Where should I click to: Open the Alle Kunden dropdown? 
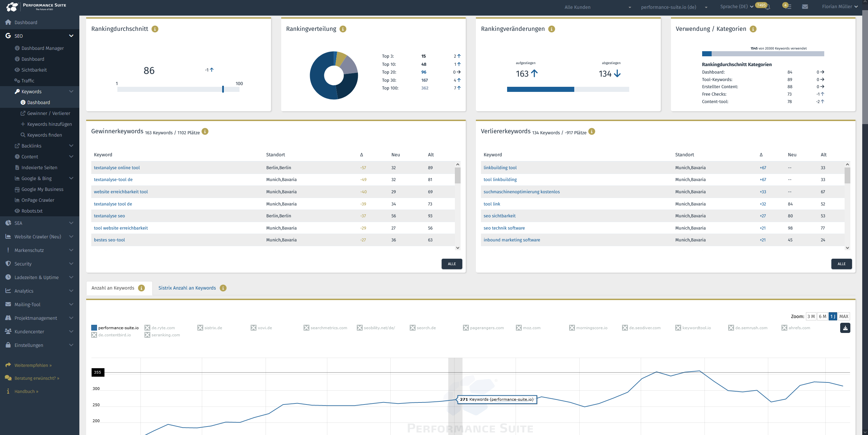tap(597, 7)
